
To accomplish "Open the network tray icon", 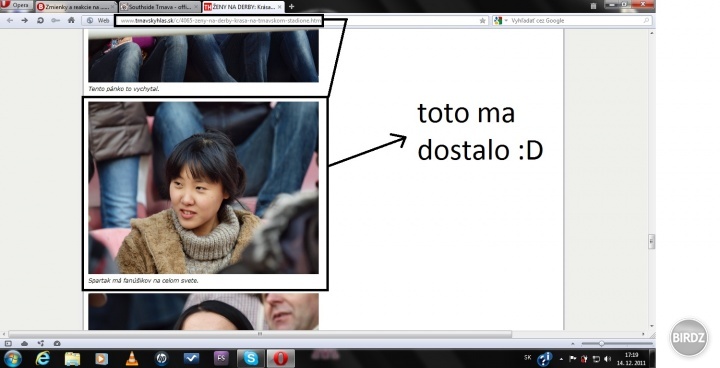I will [x=596, y=359].
